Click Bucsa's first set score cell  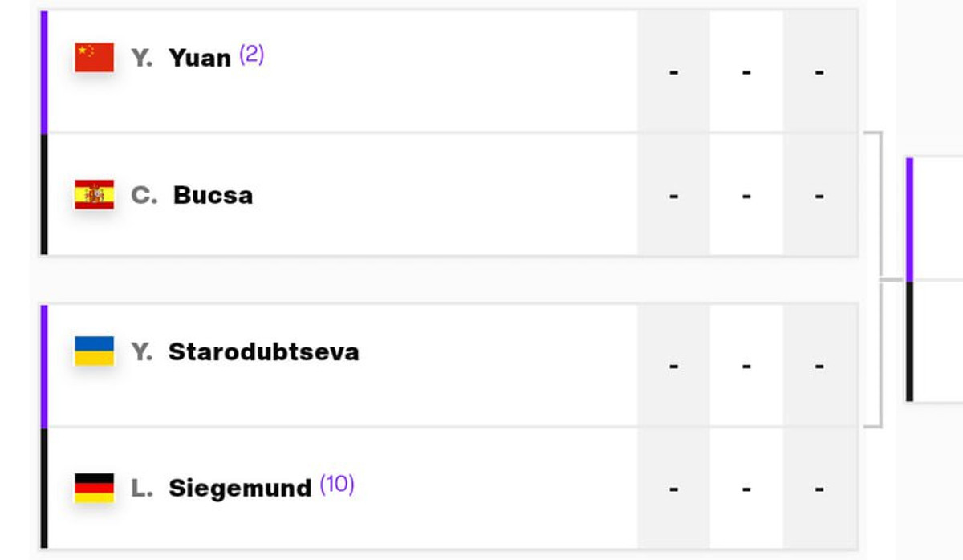(x=673, y=196)
